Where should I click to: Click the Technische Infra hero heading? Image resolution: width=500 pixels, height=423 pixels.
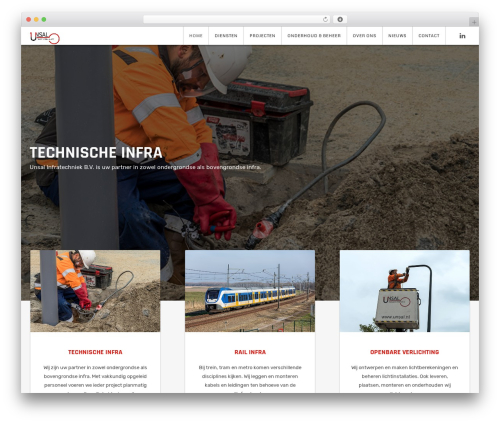(96, 153)
